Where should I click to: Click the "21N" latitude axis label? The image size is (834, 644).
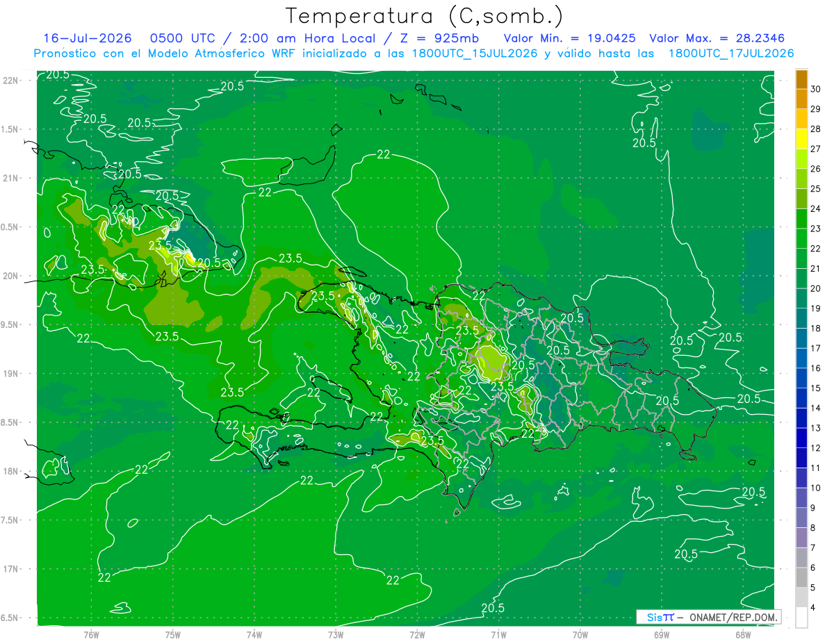10,178
